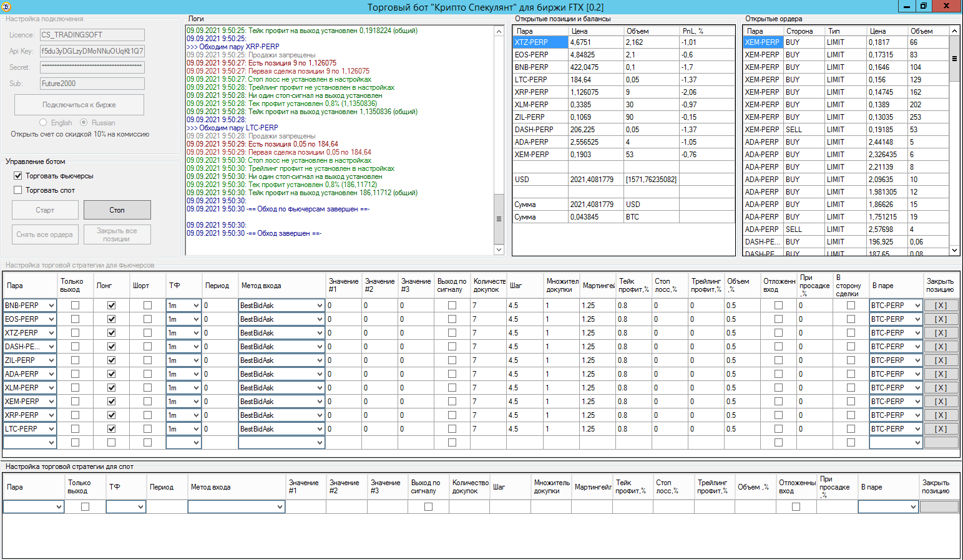This screenshot has width=963, height=560.
Task: Close position [X] for LTC-PERP row
Action: point(941,429)
